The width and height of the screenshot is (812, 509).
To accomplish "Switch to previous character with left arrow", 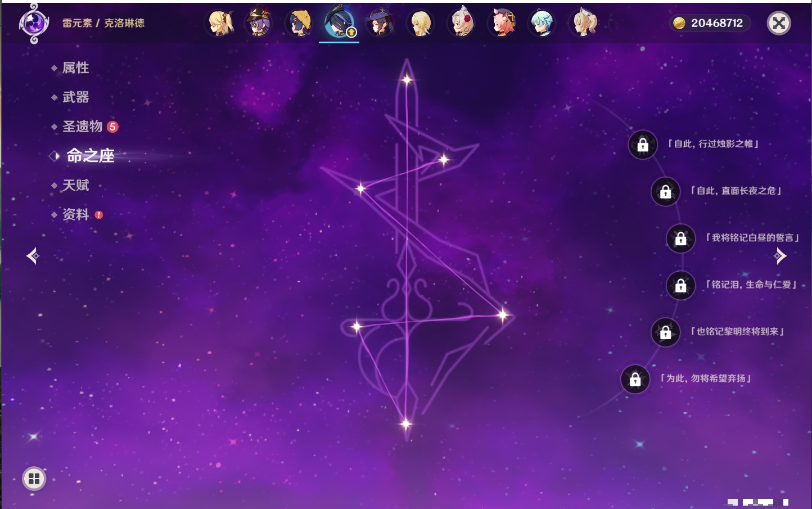I will tap(33, 256).
